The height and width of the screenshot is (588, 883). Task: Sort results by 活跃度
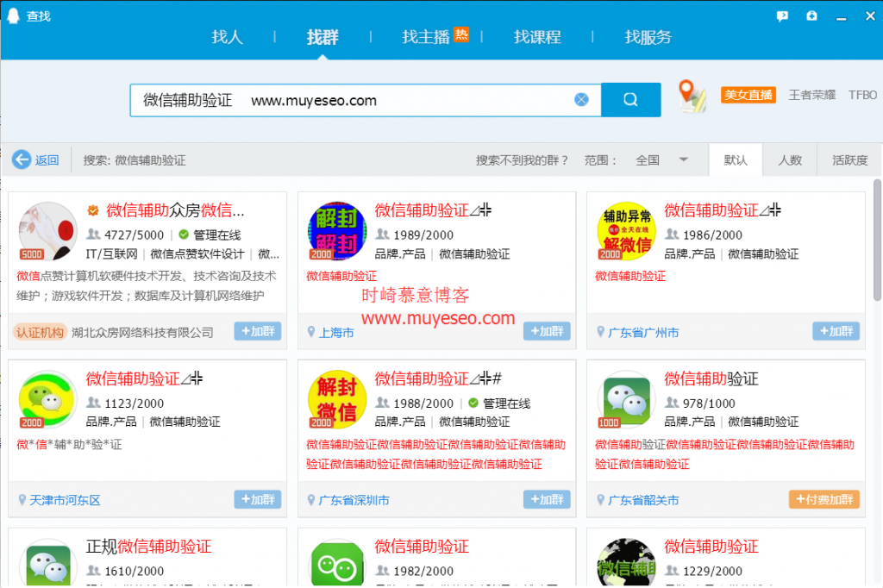click(849, 160)
